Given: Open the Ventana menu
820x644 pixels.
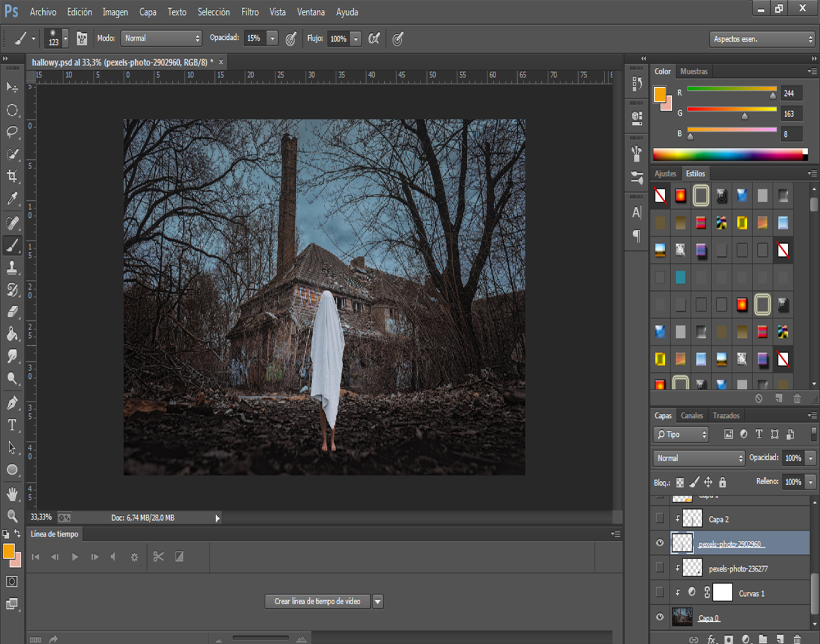Looking at the screenshot, I should [310, 12].
